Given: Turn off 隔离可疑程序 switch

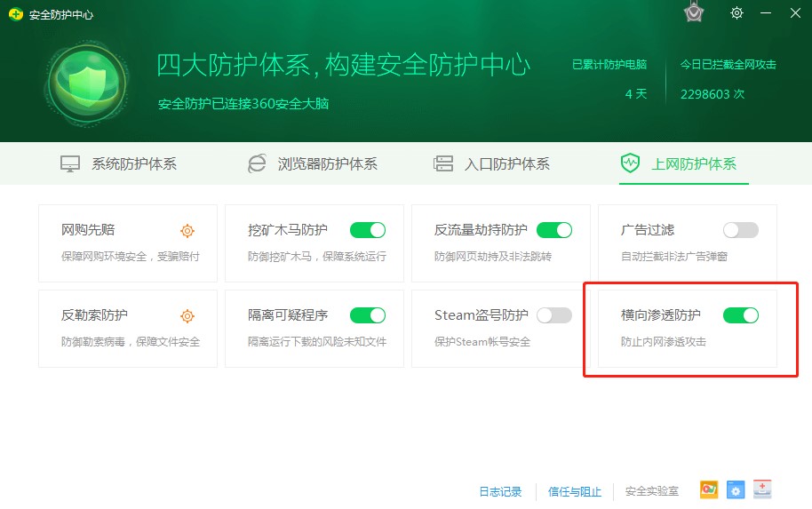Looking at the screenshot, I should (x=368, y=315).
